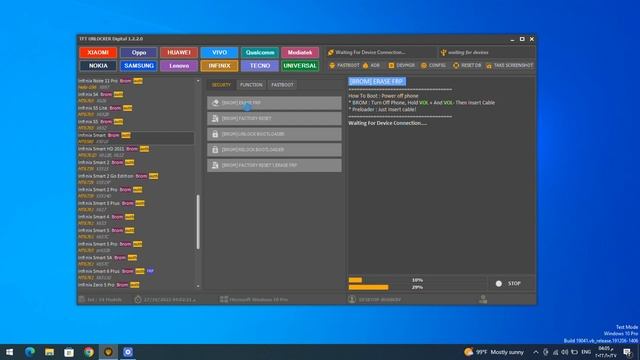Select Infinix Note 11 Pro model

(136, 84)
